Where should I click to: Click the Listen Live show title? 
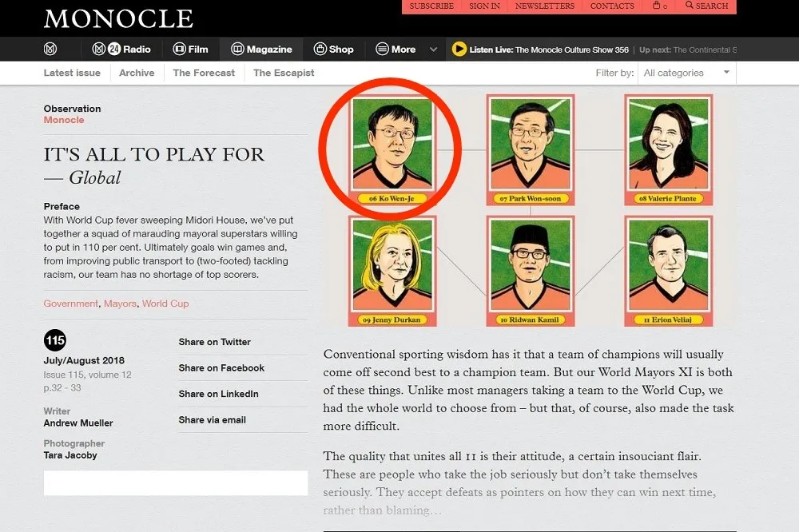point(572,50)
